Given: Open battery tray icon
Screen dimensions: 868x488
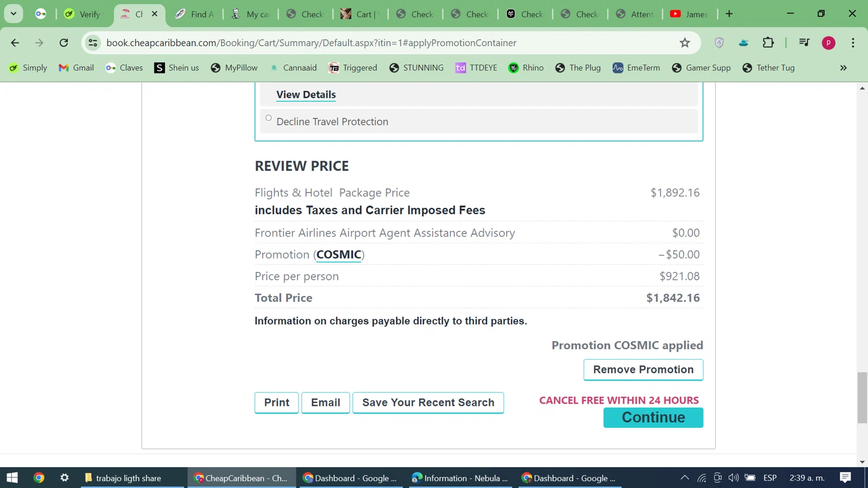Looking at the screenshot, I should (x=750, y=478).
